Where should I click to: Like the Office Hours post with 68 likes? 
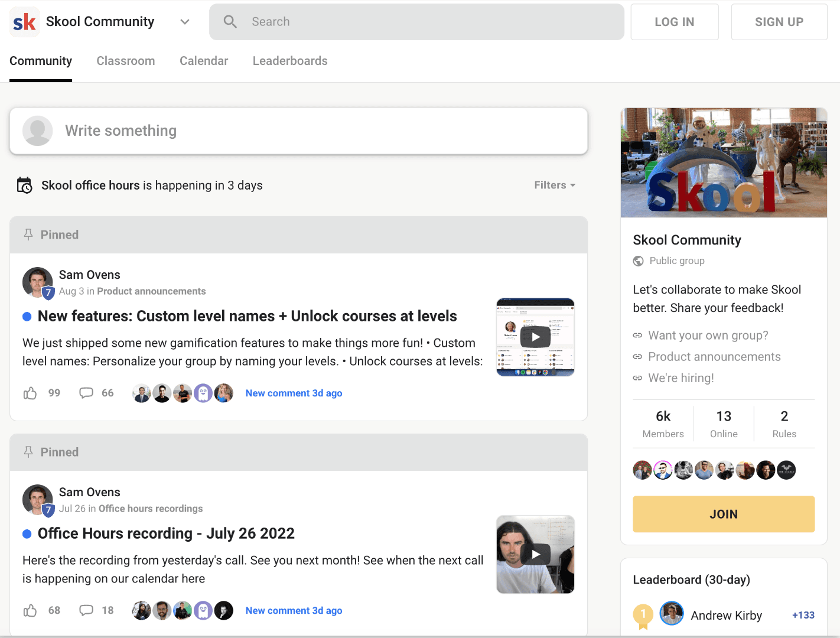(x=30, y=610)
